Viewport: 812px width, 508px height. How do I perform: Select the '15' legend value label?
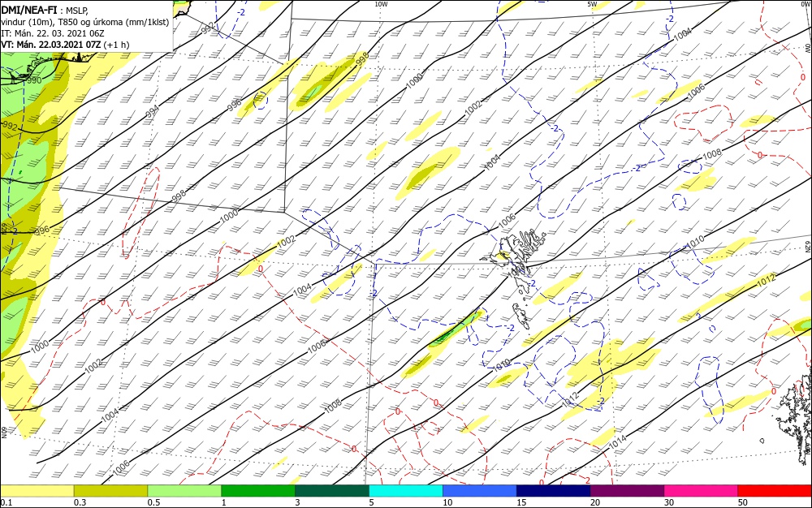tap(521, 502)
